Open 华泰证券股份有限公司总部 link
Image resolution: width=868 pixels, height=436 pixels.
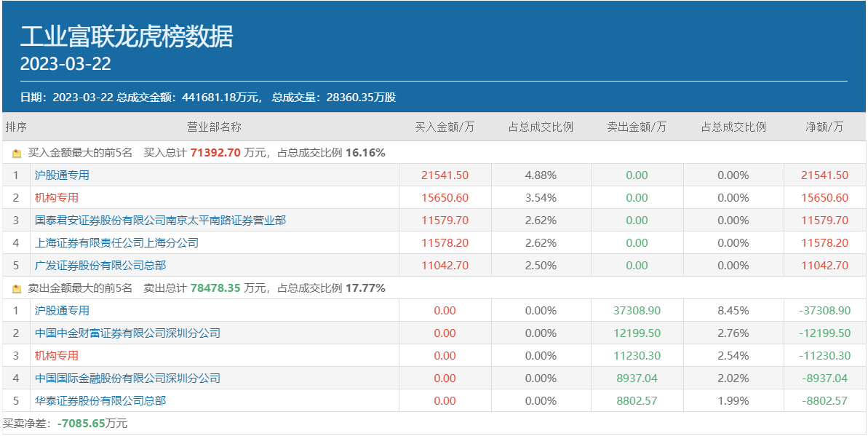click(100, 401)
